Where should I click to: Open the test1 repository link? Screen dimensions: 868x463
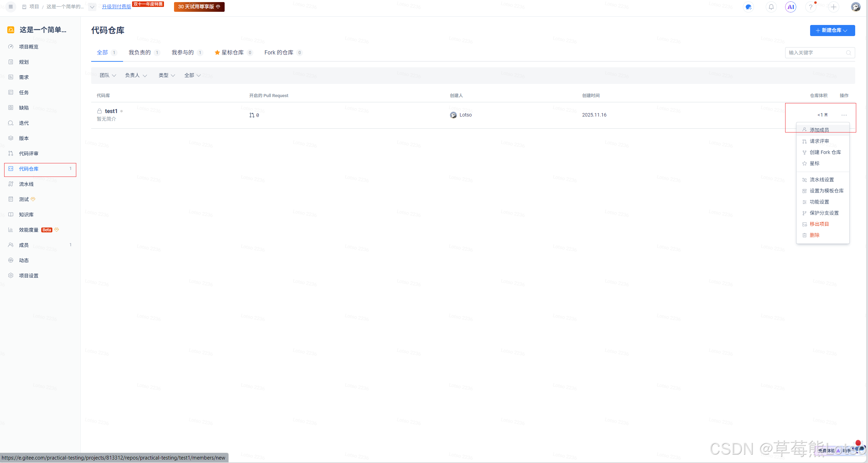click(111, 111)
